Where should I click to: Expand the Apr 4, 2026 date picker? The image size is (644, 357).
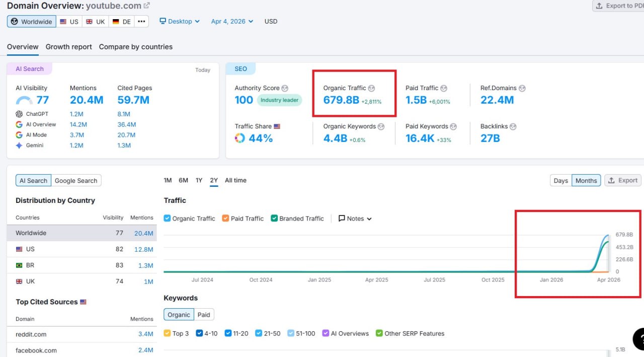click(232, 22)
